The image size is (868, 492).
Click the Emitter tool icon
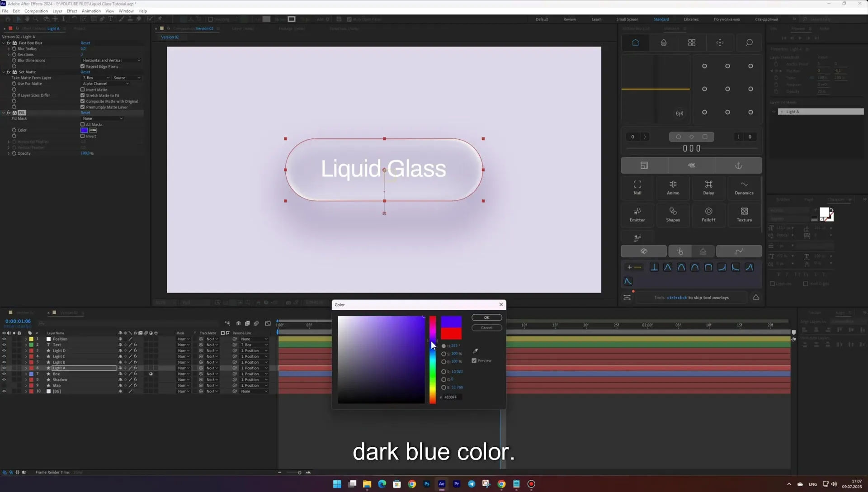click(637, 214)
